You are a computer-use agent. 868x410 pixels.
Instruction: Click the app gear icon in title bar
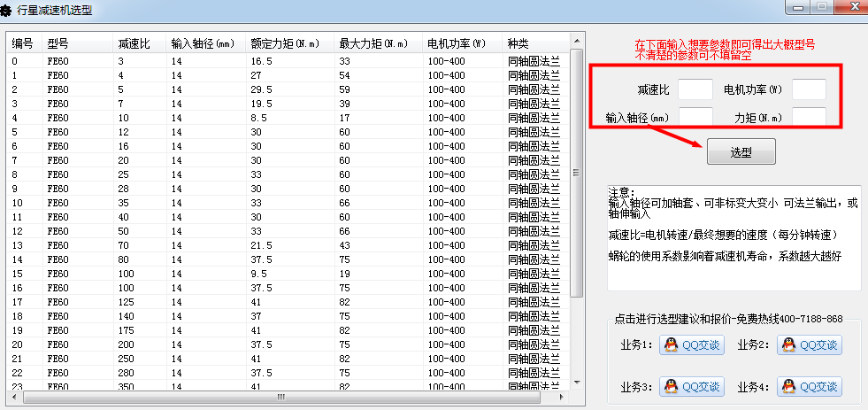pyautogui.click(x=6, y=10)
